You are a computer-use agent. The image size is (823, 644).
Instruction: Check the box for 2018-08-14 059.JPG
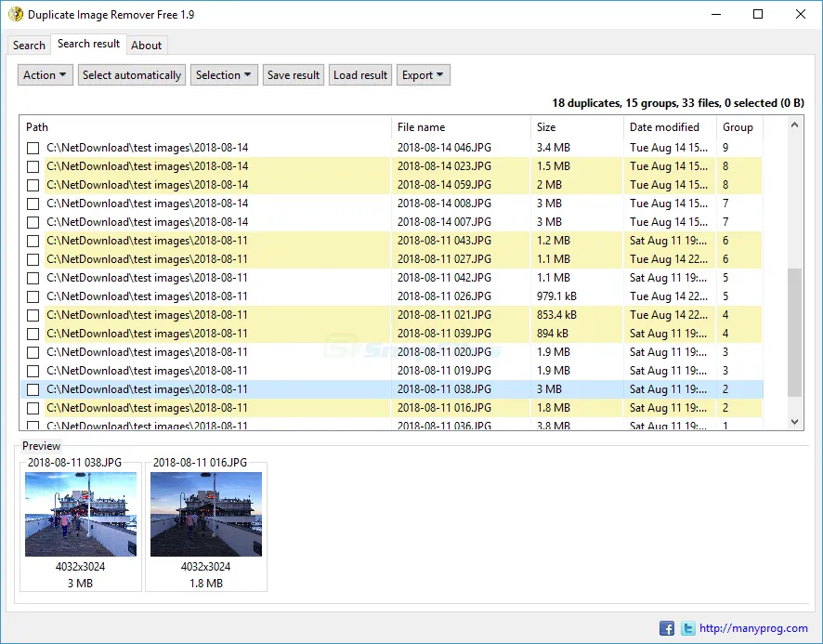point(33,186)
